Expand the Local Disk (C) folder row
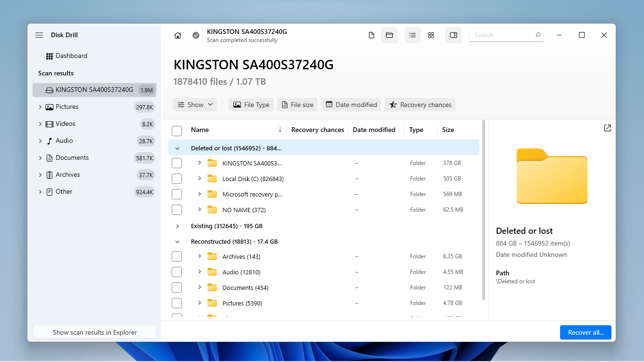 (x=199, y=178)
